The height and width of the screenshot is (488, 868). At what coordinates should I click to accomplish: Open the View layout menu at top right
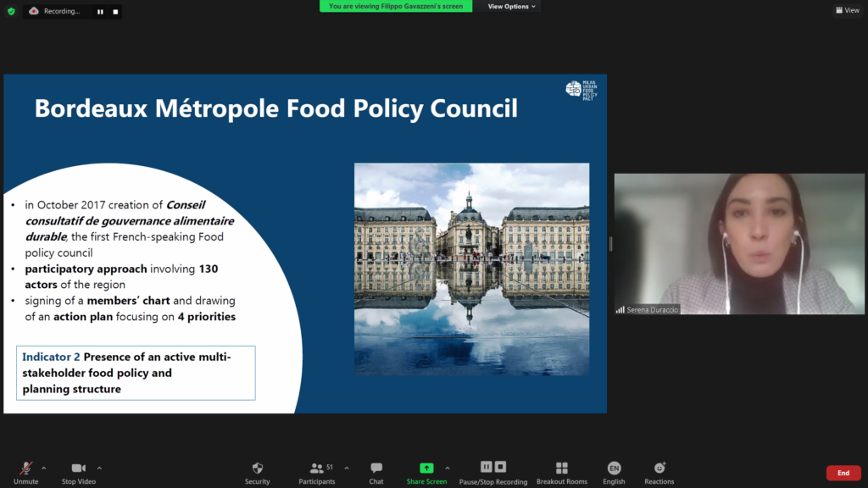tap(847, 10)
